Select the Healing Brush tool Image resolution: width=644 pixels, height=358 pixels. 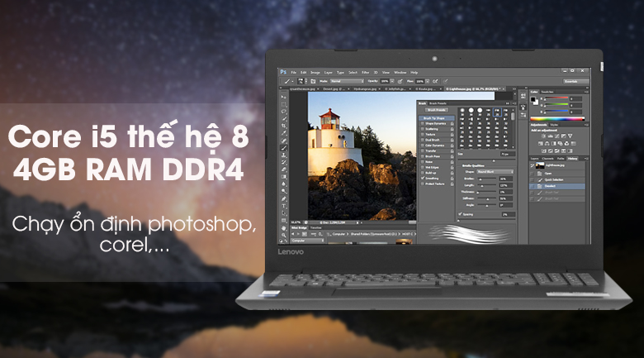point(283,141)
